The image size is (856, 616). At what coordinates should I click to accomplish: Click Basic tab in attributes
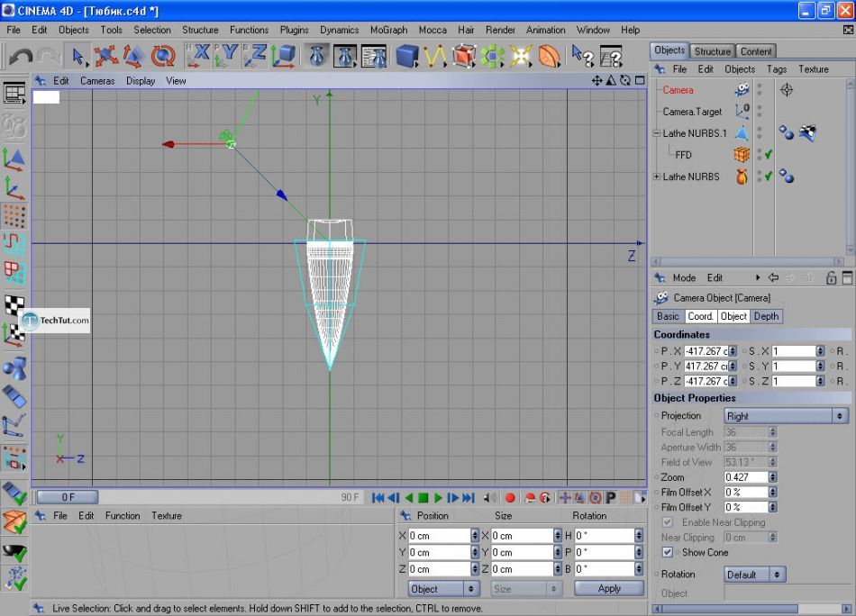[668, 316]
